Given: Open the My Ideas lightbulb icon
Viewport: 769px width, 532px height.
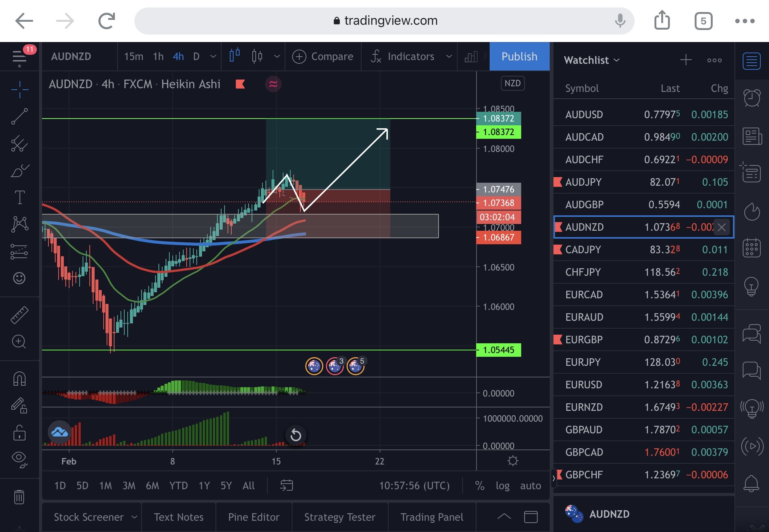Looking at the screenshot, I should tap(752, 287).
